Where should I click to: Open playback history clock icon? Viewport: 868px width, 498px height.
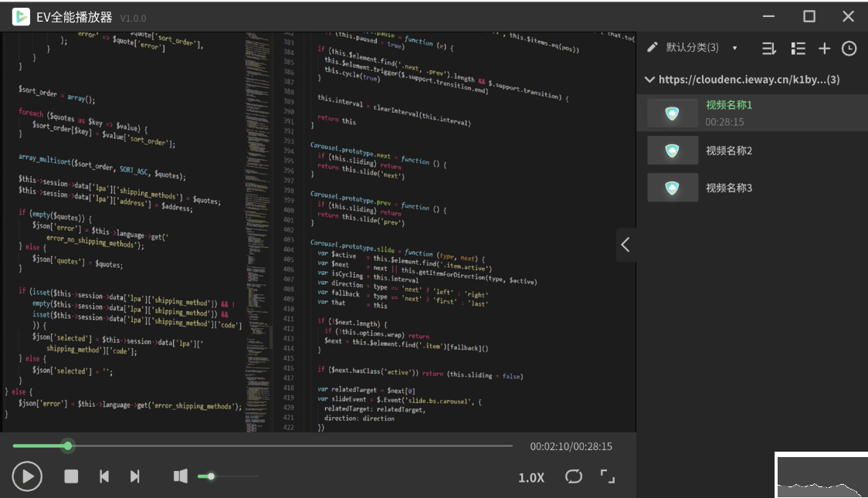click(x=849, y=49)
